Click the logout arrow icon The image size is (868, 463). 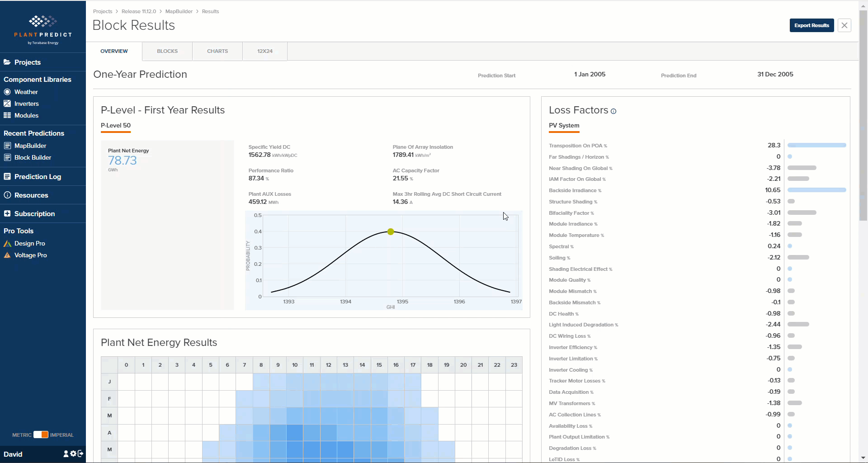(80, 454)
